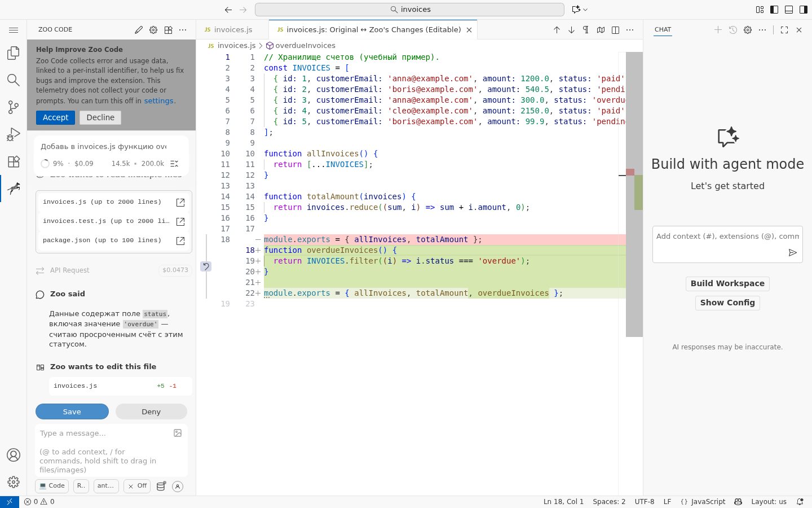Open Zoo Code settings gear in the panel header
812x508 pixels.
153,30
